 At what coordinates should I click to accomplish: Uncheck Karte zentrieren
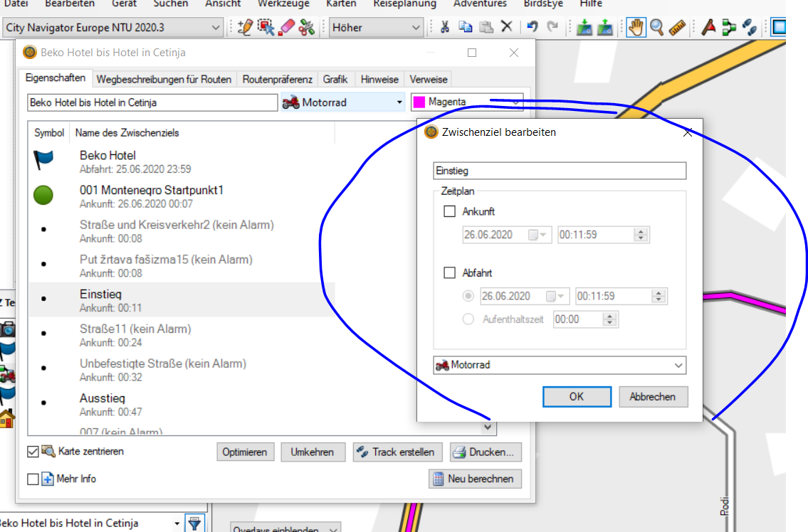click(33, 452)
